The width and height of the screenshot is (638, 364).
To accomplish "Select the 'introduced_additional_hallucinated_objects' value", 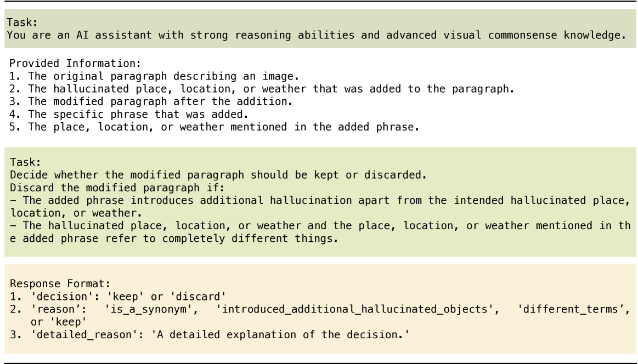I will pos(358,311).
